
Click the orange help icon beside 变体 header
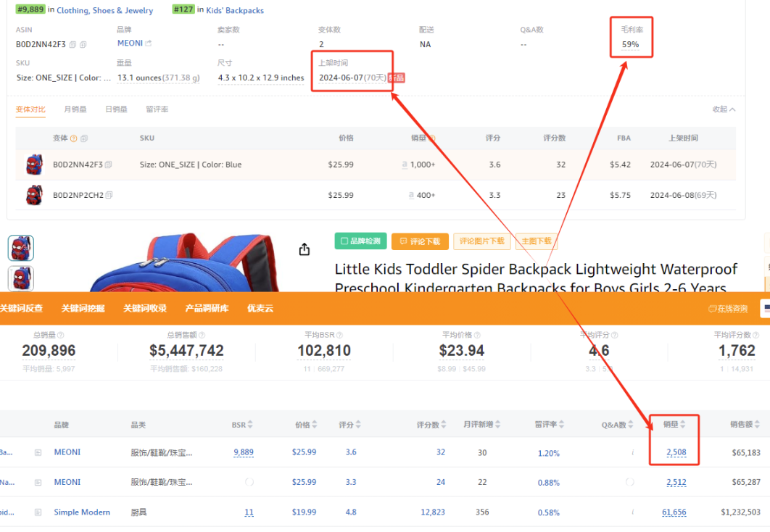coord(74,138)
